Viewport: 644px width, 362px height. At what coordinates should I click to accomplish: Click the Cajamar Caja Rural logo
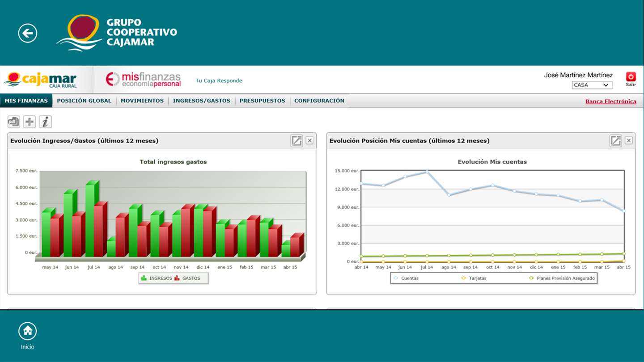tap(40, 80)
